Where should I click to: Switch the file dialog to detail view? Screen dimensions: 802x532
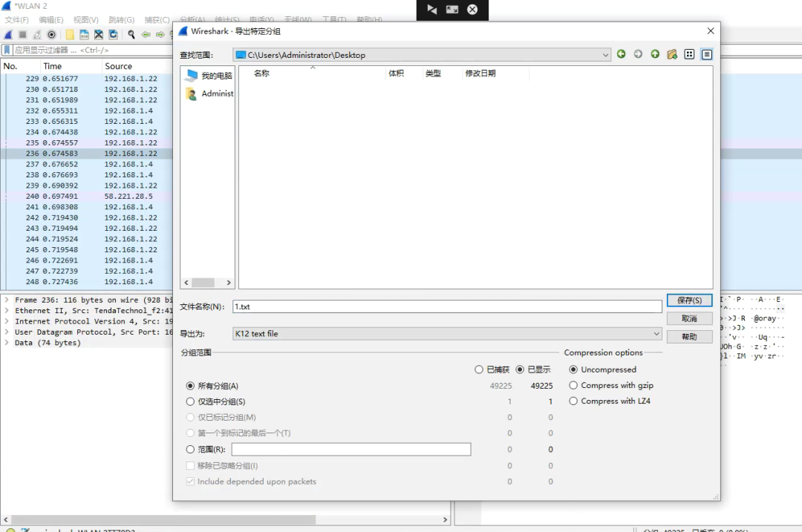point(706,54)
